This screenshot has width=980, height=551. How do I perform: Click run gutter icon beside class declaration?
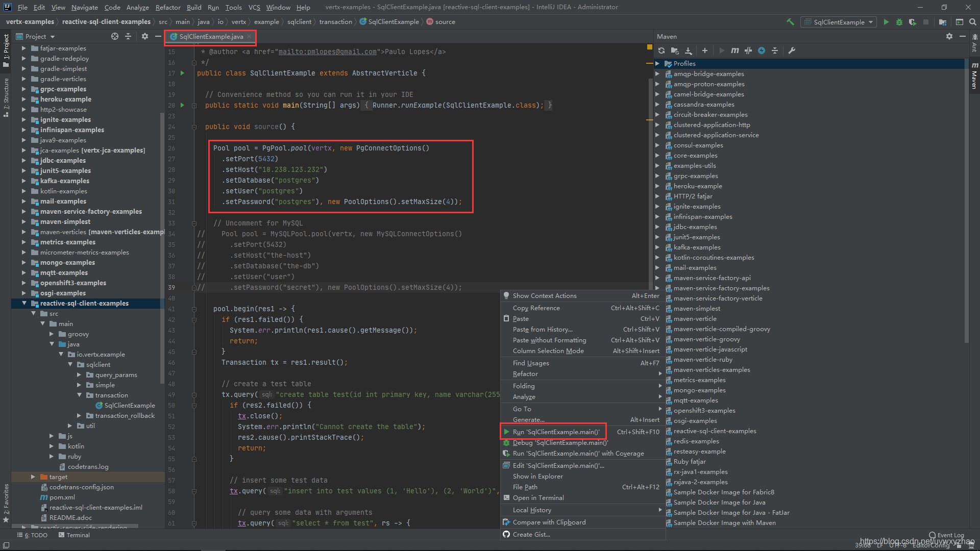[x=182, y=73]
